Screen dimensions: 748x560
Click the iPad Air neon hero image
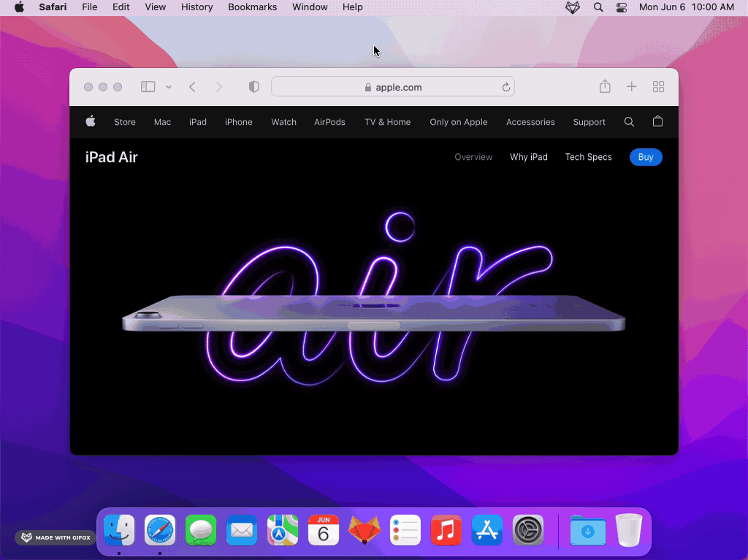[374, 298]
